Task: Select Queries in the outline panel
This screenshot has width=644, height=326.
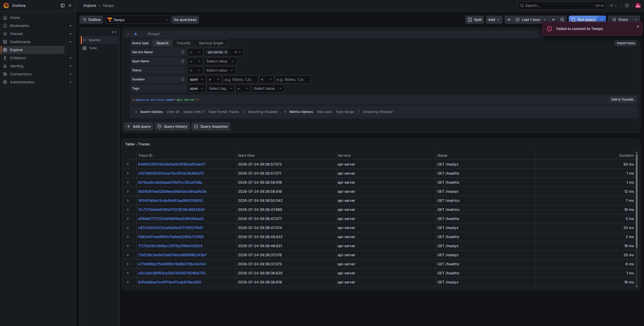Action: (100, 40)
